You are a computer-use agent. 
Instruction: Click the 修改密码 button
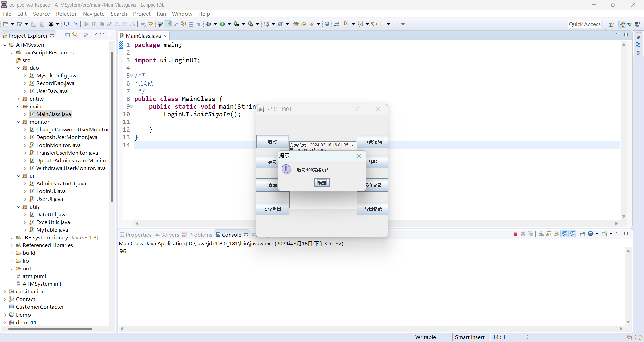373,141
